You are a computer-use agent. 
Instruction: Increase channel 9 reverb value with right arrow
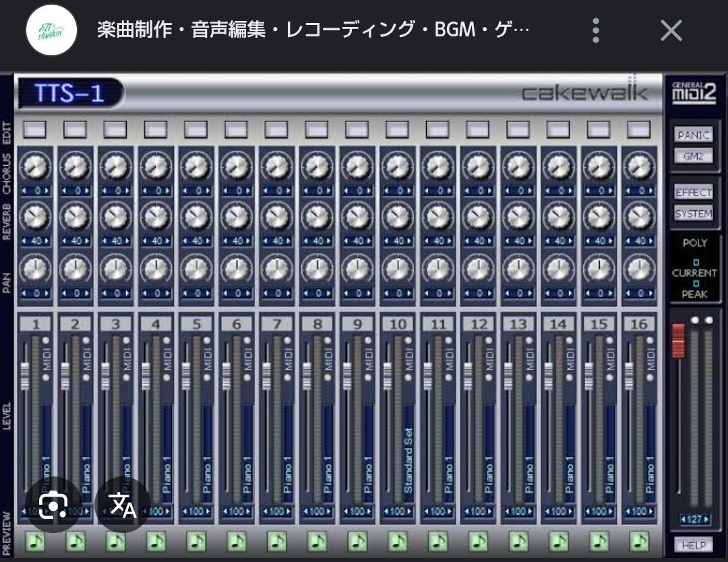(369, 241)
